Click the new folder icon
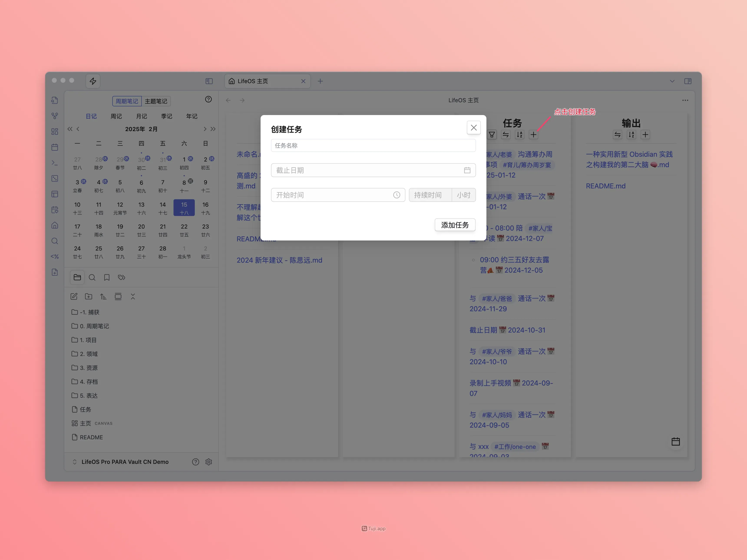 [88, 296]
